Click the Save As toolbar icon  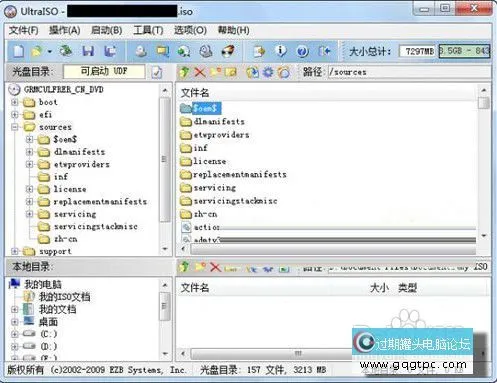pyautogui.click(x=110, y=51)
